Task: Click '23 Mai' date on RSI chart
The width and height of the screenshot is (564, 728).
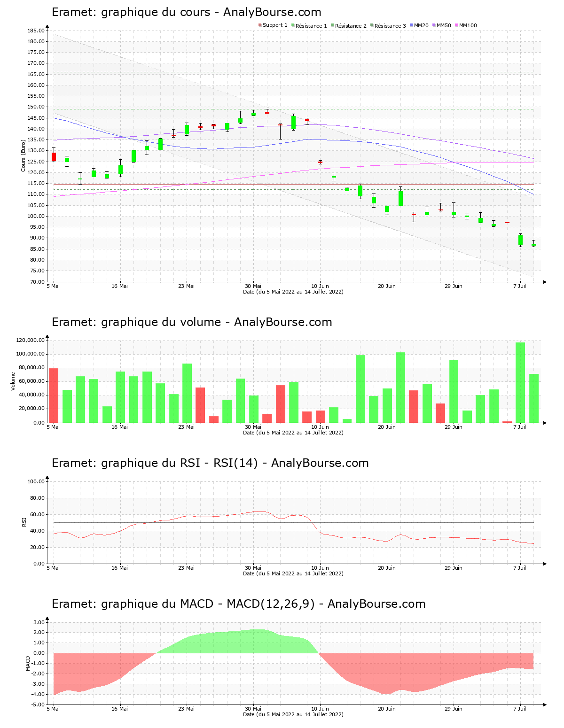Action: (187, 568)
